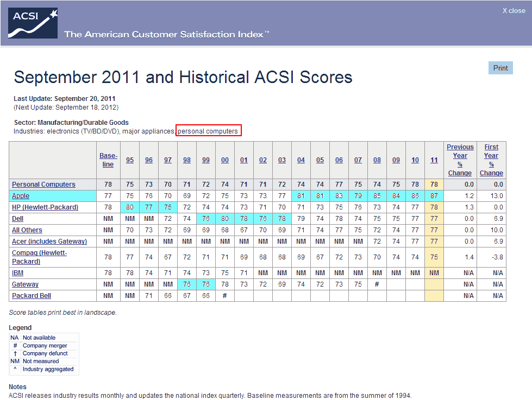The width and height of the screenshot is (532, 400).
Task: Click 'Sector: Manufacturing/Durable Goods' text
Action: [71, 122]
